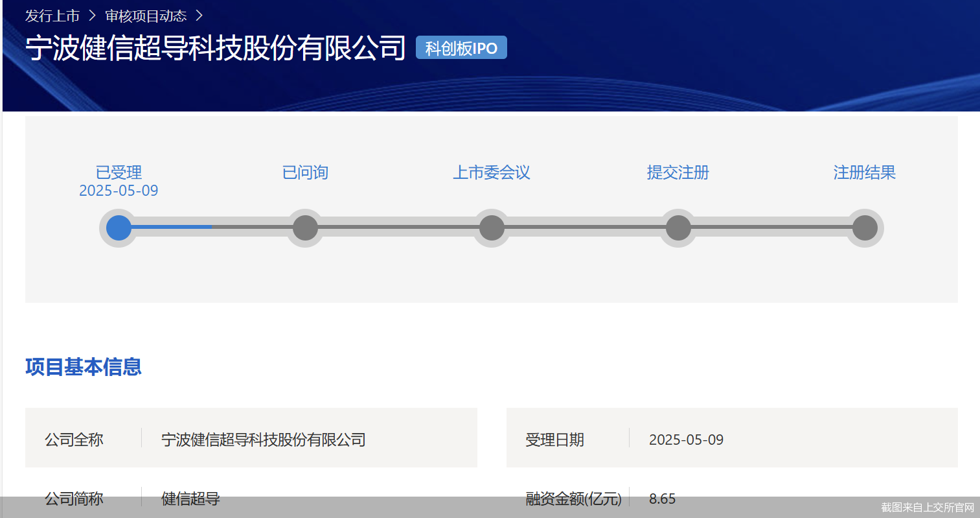This screenshot has height=518, width=980.
Task: Click the 注册结果 stage circle
Action: pyautogui.click(x=865, y=228)
